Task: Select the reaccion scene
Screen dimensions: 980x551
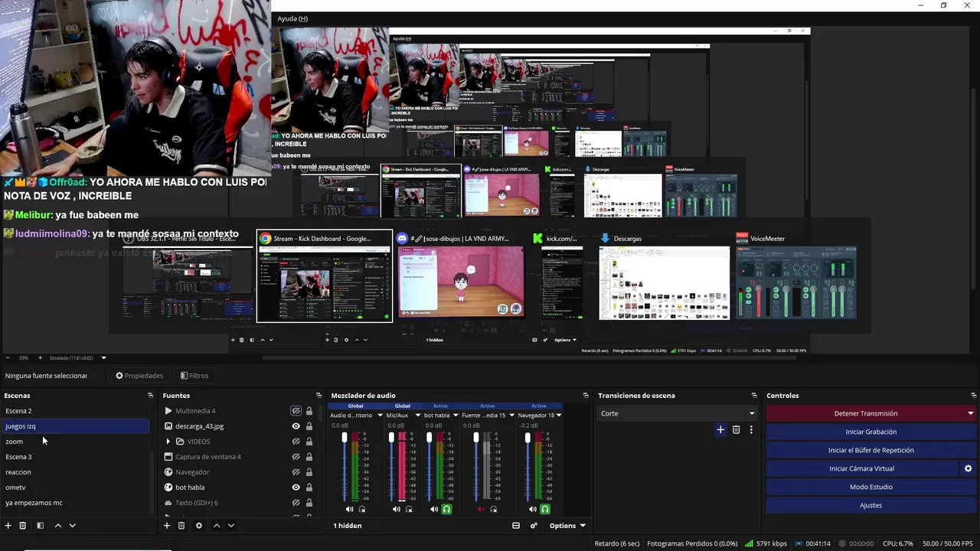Action: tap(77, 472)
